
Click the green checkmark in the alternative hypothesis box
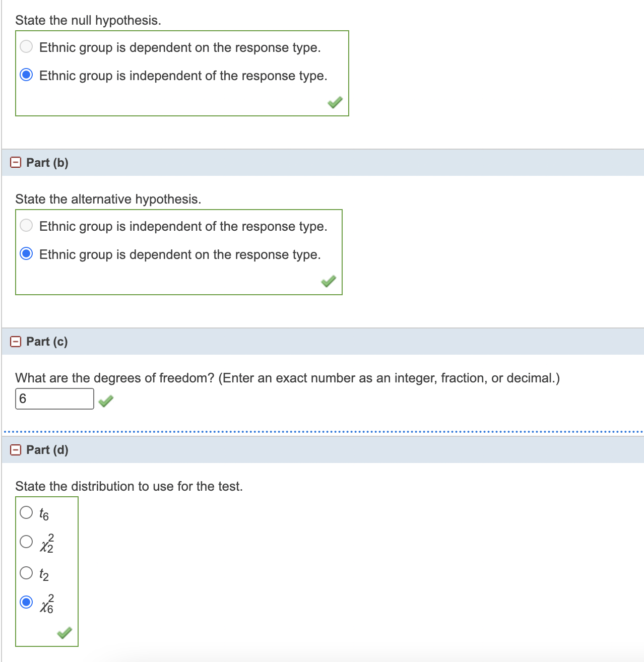(x=329, y=282)
